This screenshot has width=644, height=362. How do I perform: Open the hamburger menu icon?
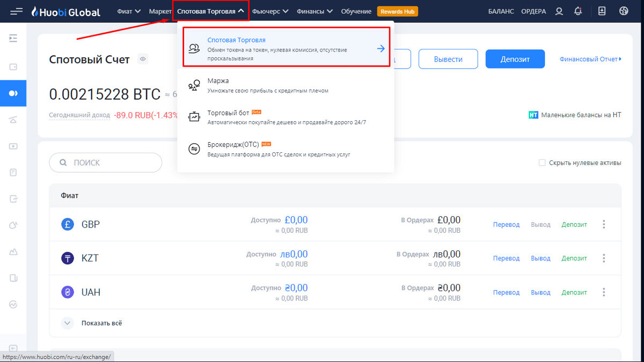[x=17, y=11]
